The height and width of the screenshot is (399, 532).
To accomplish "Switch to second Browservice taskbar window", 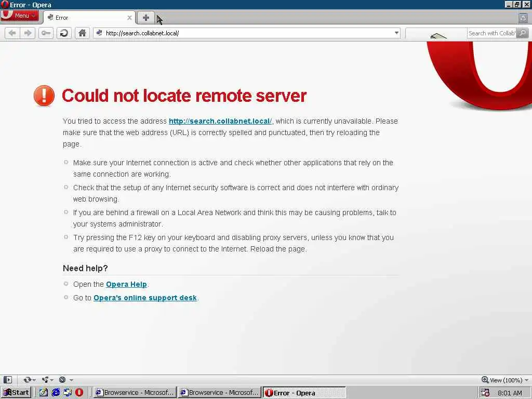I will pyautogui.click(x=220, y=393).
